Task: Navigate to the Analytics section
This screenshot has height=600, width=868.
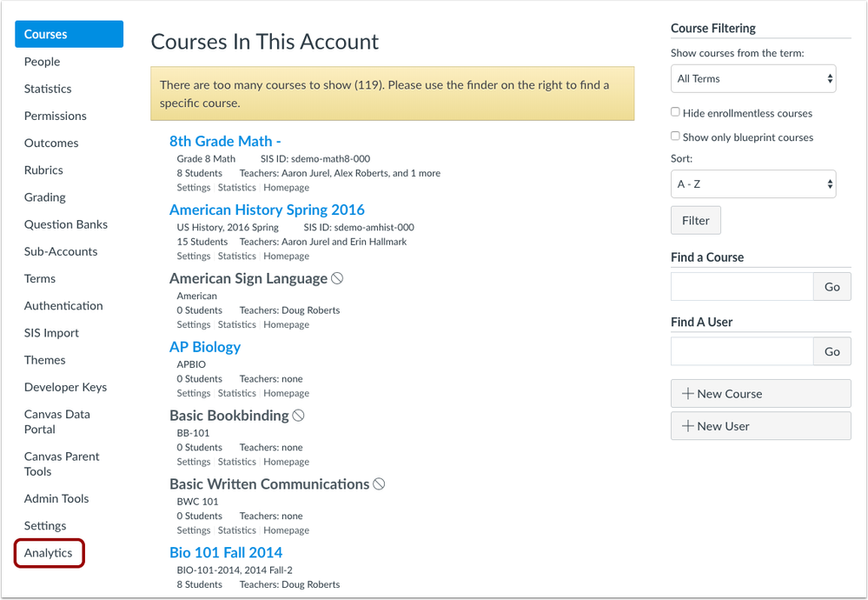Action: 49,553
